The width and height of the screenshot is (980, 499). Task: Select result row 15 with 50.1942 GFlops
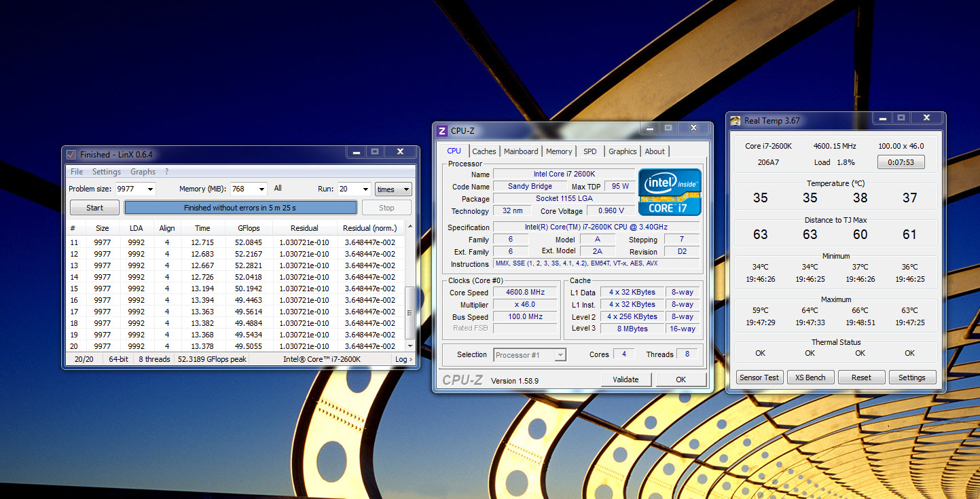(235, 289)
